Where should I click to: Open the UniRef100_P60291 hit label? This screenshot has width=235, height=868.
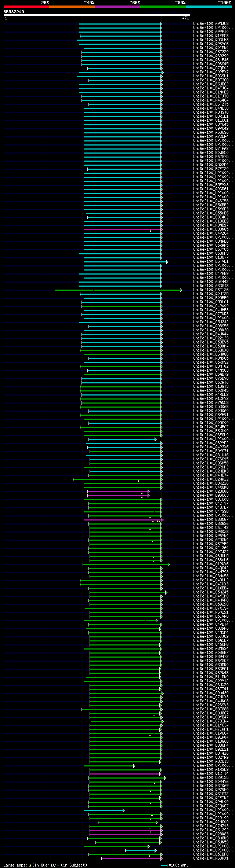click(x=211, y=613)
